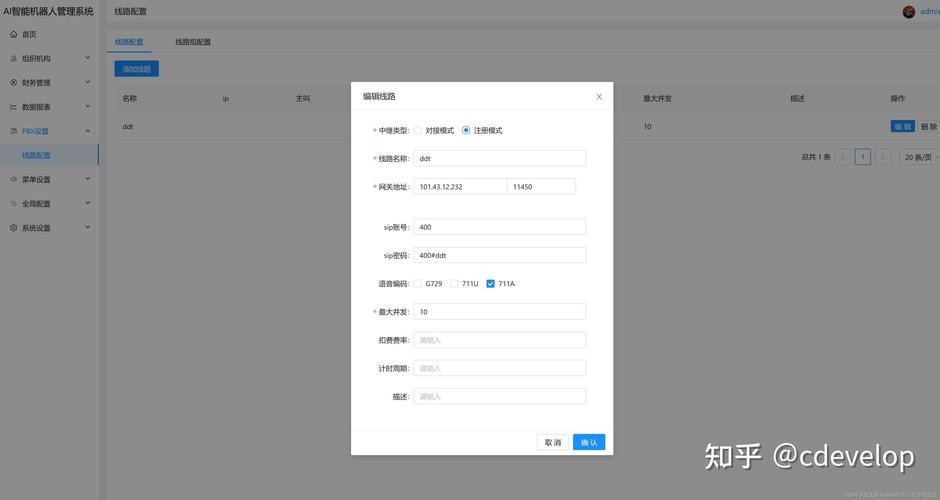Click the 扣费费率 input field
The image size is (940, 500).
coord(499,340)
